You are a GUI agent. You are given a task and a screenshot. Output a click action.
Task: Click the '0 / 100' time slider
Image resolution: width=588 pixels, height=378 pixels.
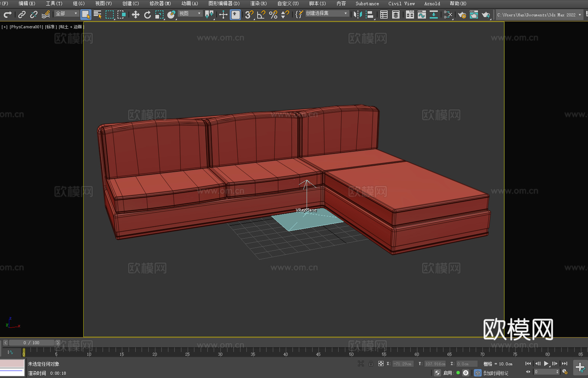click(x=32, y=343)
